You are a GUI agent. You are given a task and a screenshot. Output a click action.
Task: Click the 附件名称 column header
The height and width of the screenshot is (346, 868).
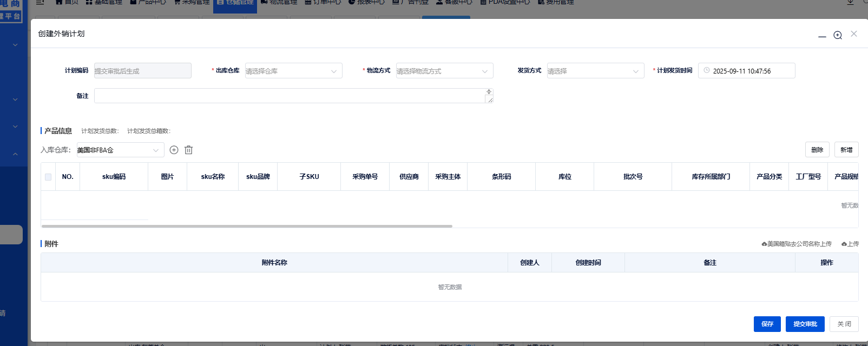pyautogui.click(x=274, y=263)
